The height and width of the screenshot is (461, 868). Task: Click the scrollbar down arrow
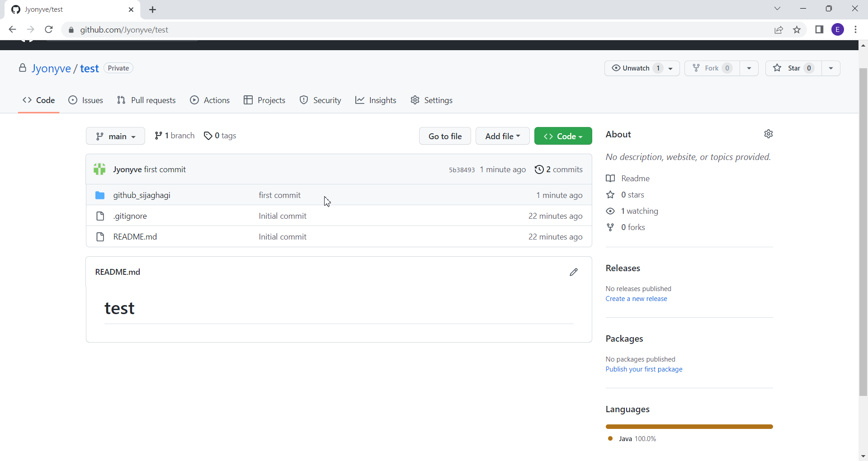click(x=863, y=456)
